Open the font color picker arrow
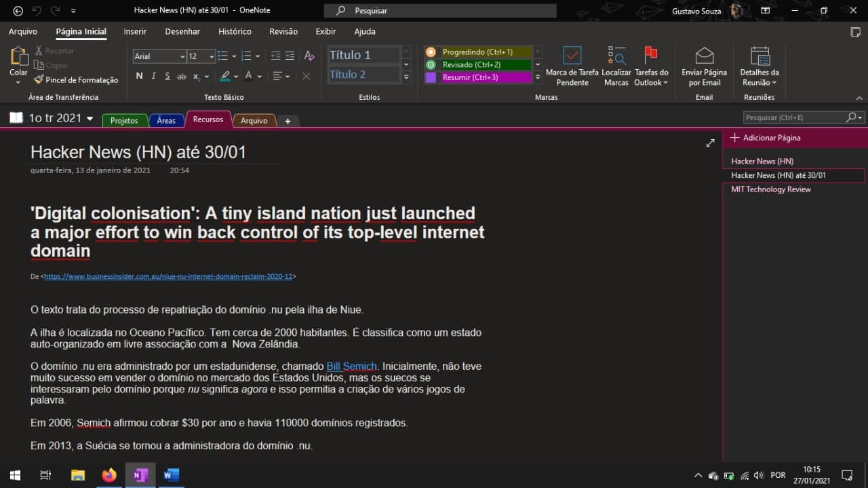The width and height of the screenshot is (868, 488). 260,77
